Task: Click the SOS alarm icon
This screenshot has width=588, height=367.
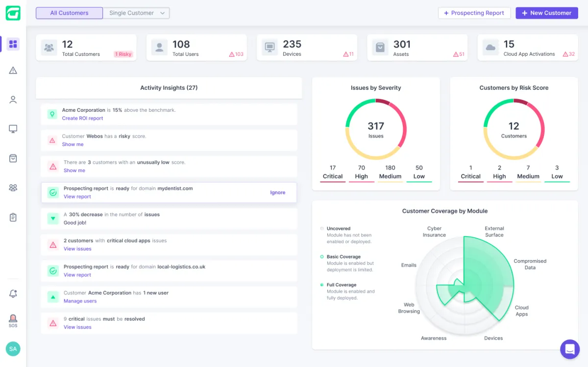Action: pos(13,320)
